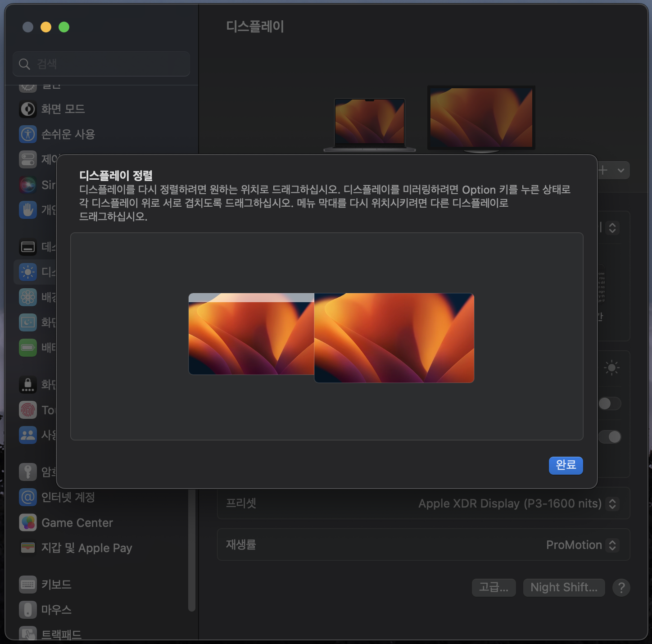Open the screen saver moon icon in sidebar
This screenshot has width=652, height=644.
[28, 322]
